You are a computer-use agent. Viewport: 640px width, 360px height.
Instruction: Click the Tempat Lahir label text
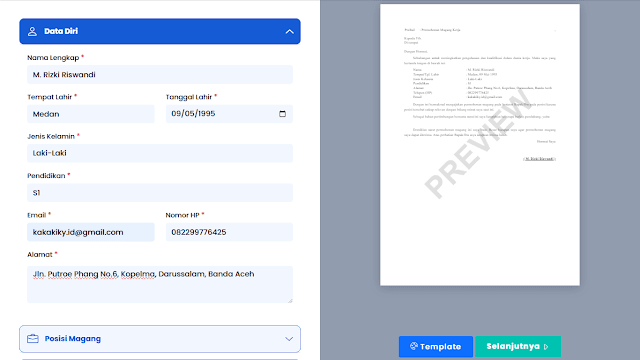49,97
